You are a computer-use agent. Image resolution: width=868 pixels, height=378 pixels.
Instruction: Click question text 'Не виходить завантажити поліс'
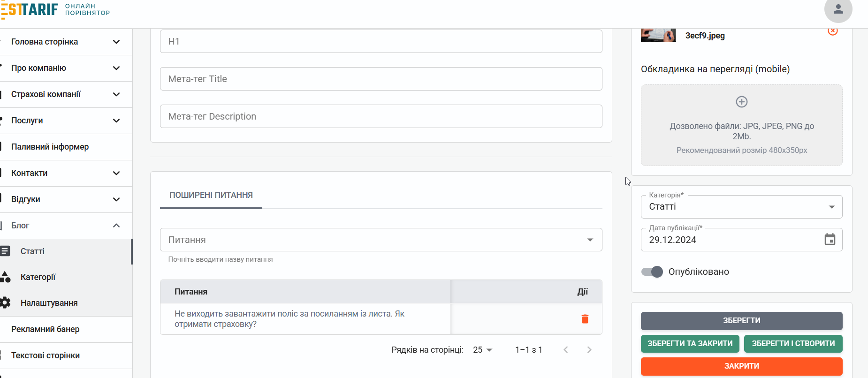[x=289, y=319]
